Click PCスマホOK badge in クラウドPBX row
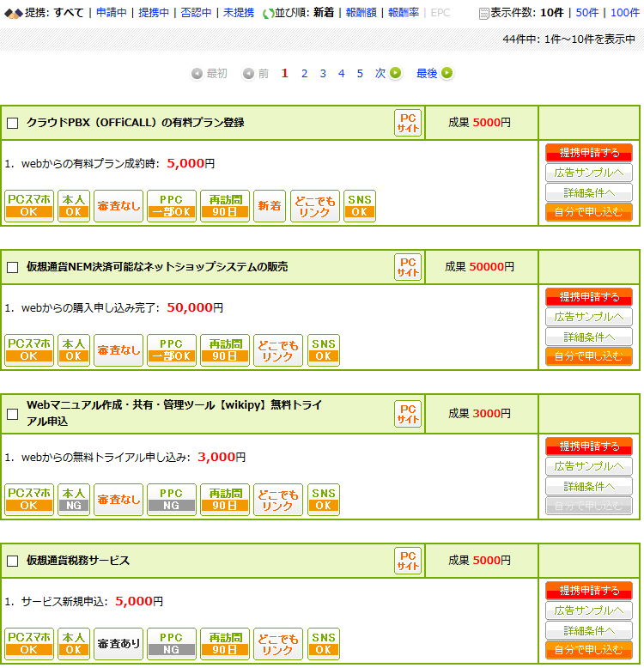 29,206
